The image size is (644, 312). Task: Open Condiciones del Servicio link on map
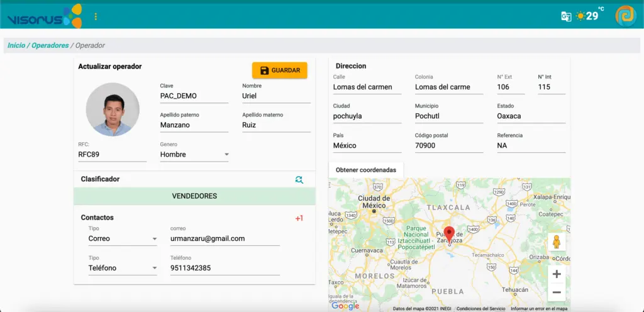pyautogui.click(x=481, y=309)
